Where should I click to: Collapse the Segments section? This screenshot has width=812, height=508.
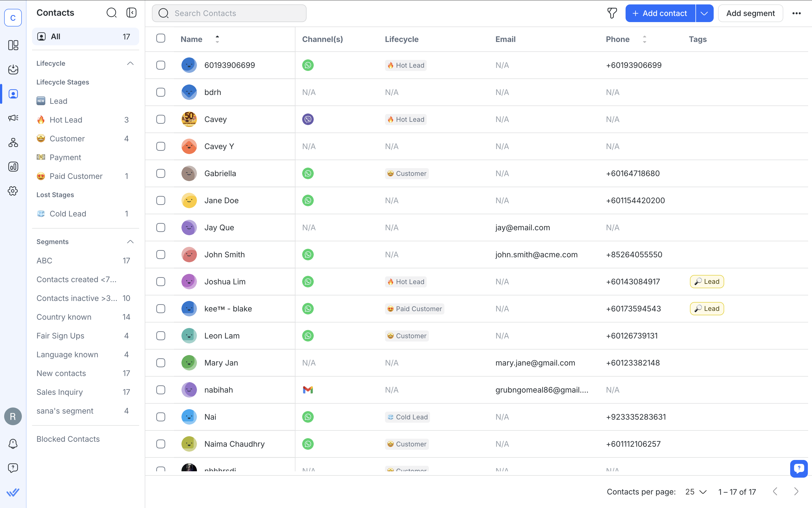[130, 242]
